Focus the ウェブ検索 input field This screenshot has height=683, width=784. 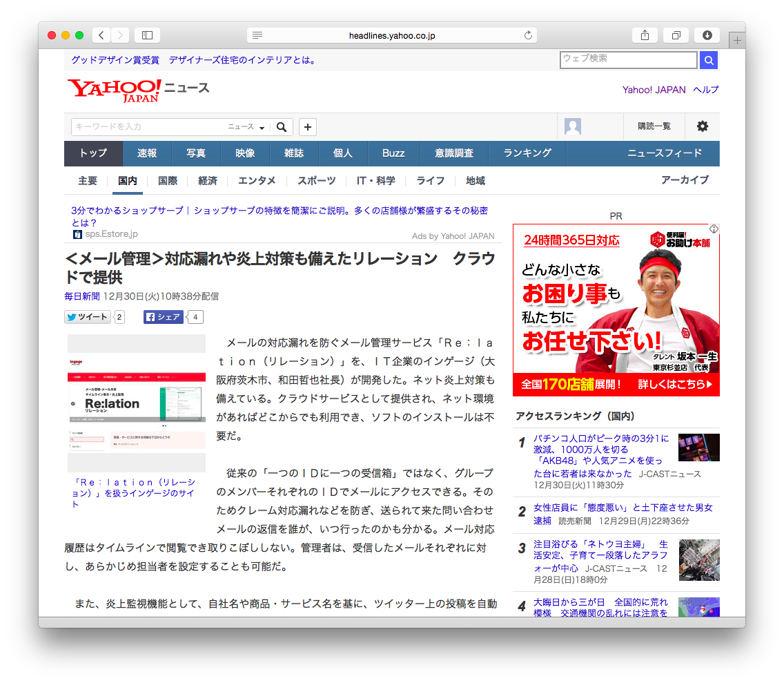pos(629,60)
